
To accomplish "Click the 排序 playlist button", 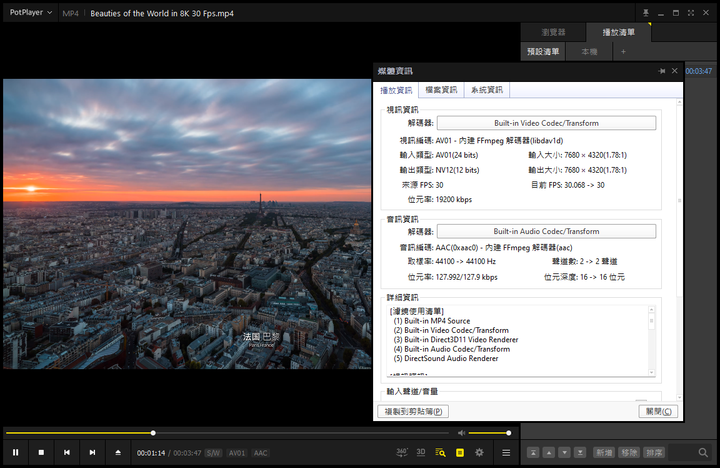I will 654,452.
